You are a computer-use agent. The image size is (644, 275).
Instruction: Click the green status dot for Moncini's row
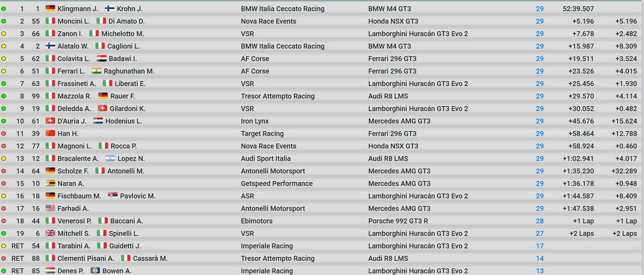(4, 21)
